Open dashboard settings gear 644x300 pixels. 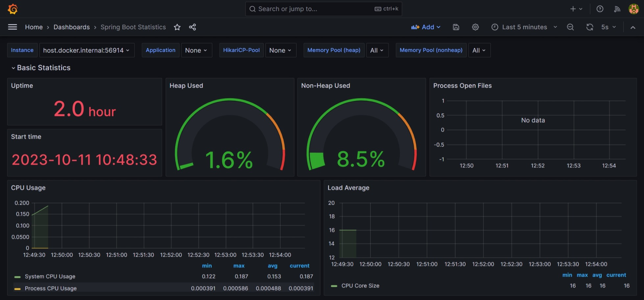[x=475, y=27]
